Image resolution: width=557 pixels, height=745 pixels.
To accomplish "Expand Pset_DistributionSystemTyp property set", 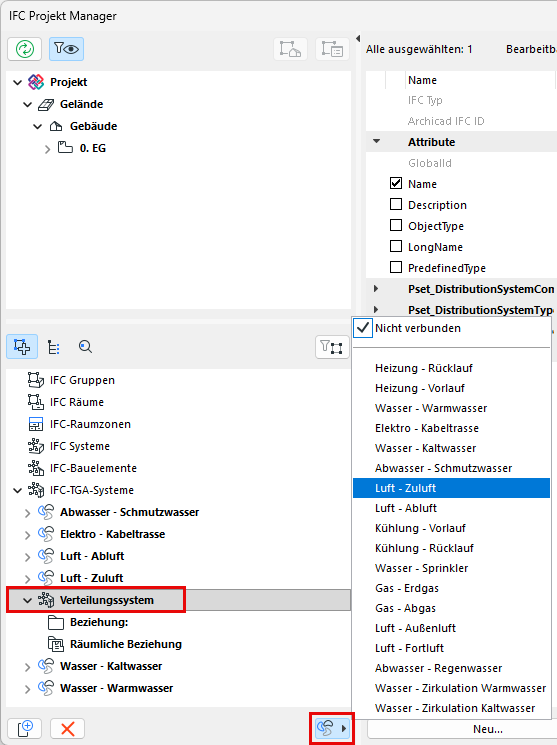I will click(x=376, y=309).
